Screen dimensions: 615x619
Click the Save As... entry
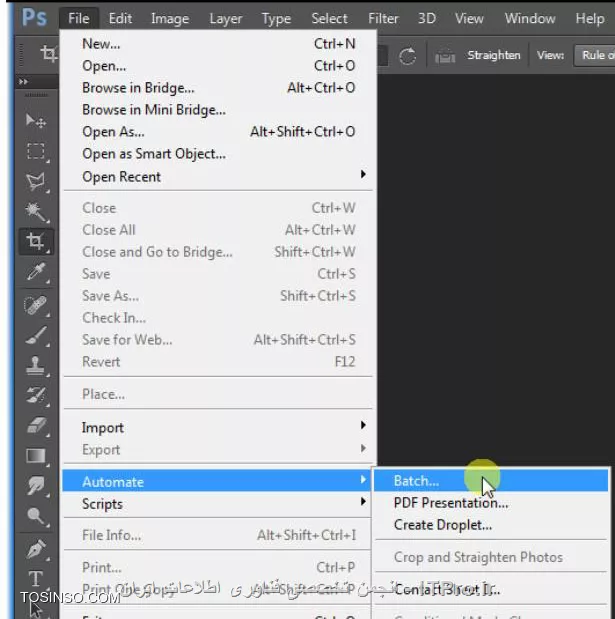point(217,296)
